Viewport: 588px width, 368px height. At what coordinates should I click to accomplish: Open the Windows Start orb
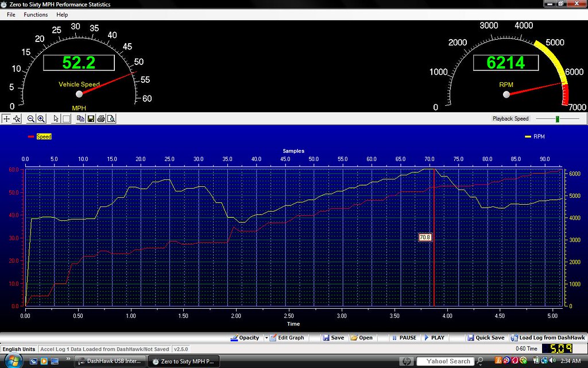click(x=13, y=361)
